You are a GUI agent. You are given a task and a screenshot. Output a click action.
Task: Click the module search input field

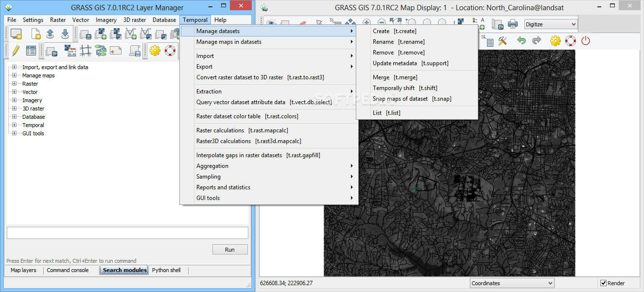[x=127, y=233]
